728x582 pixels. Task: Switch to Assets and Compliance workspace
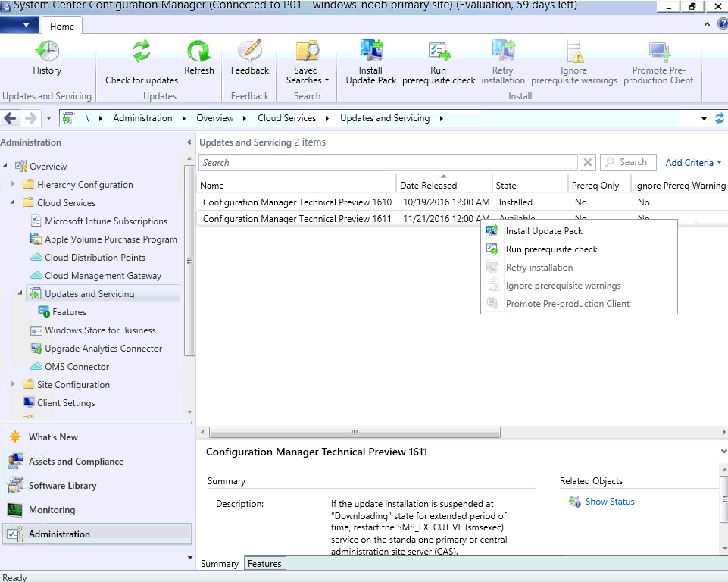77,462
